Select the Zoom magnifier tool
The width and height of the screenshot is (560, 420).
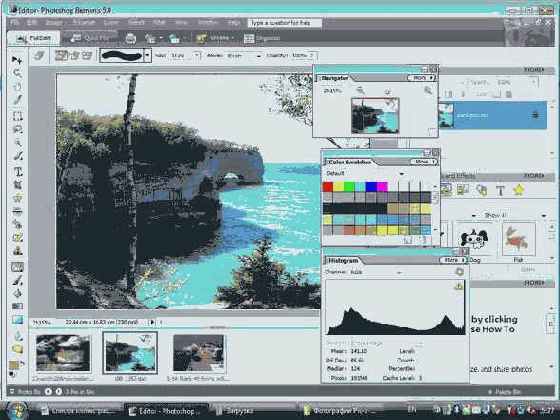tap(17, 73)
